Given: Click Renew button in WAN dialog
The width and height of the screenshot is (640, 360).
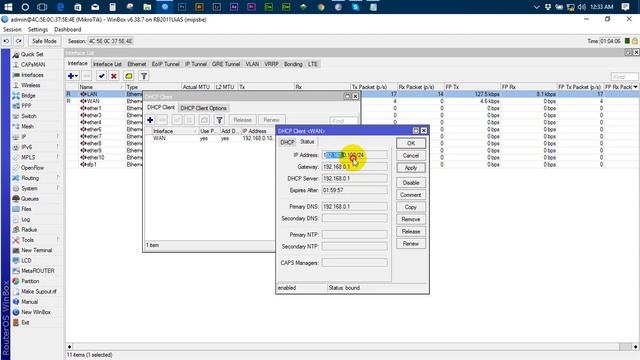Looking at the screenshot, I should point(411,244).
